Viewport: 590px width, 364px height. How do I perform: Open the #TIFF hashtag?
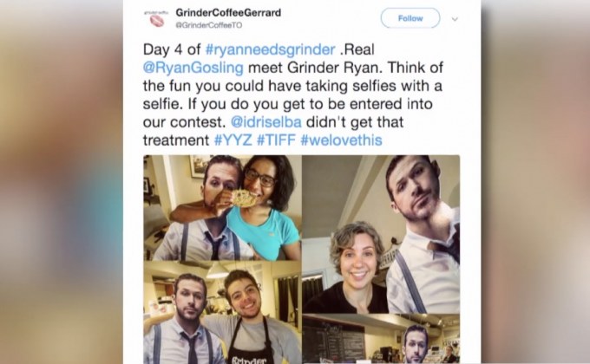click(276, 140)
